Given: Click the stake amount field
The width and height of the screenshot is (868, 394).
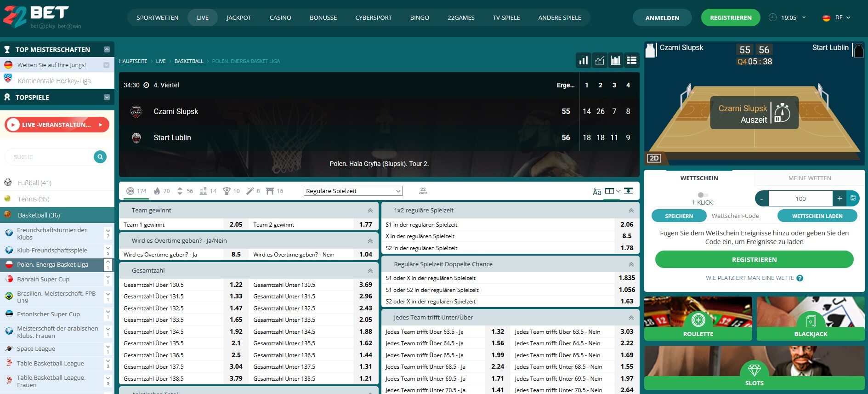Looking at the screenshot, I should [x=800, y=199].
